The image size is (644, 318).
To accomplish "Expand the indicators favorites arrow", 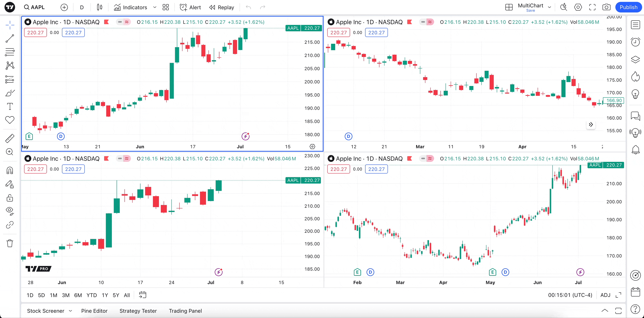I will click(155, 7).
